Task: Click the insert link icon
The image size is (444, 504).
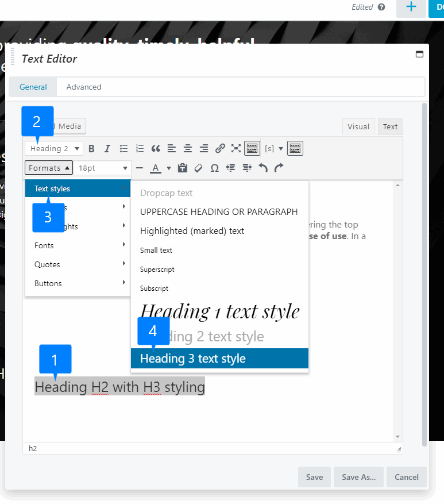Action: pos(220,148)
